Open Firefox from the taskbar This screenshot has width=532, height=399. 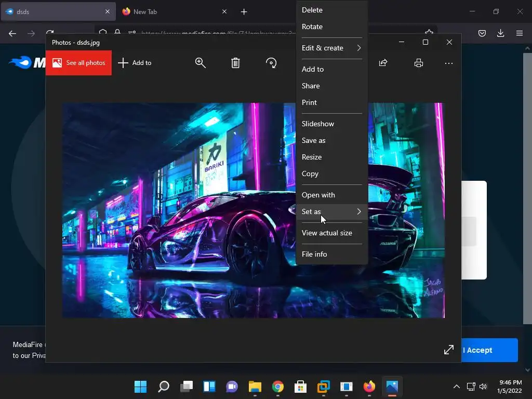[x=369, y=387]
